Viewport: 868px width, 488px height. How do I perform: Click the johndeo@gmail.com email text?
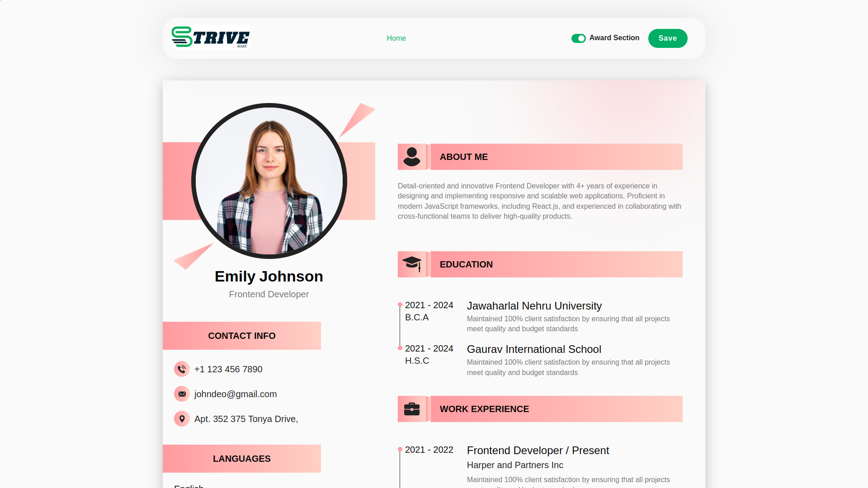pyautogui.click(x=235, y=394)
